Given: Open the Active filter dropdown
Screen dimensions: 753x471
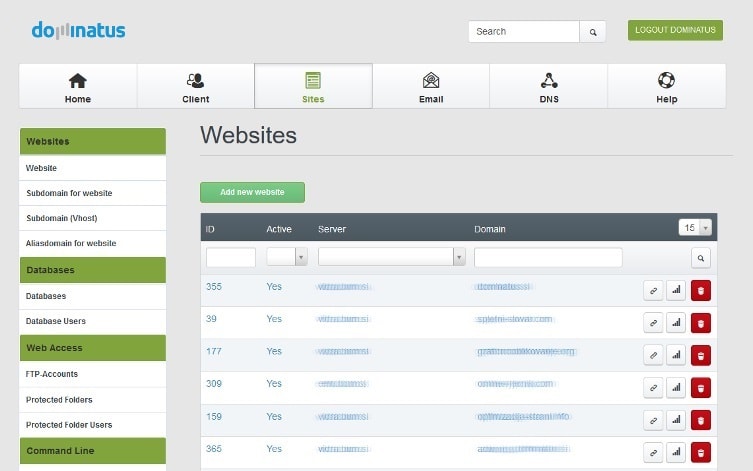Looking at the screenshot, I should [x=287, y=258].
